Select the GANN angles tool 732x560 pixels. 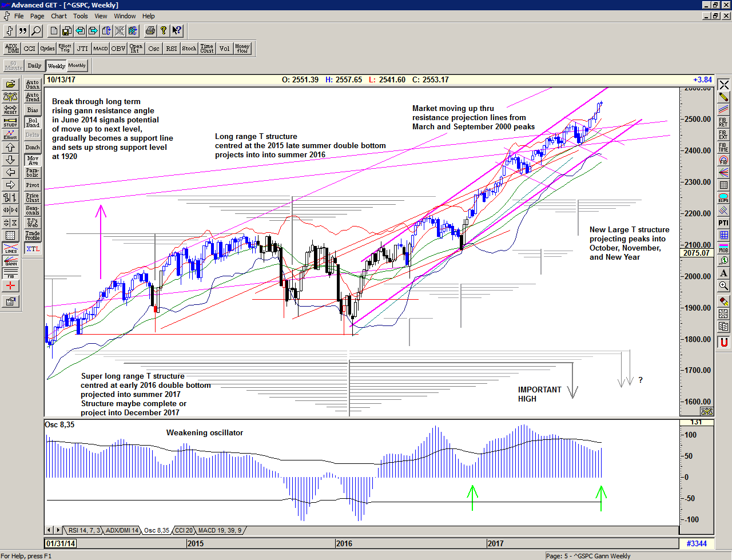click(10, 261)
